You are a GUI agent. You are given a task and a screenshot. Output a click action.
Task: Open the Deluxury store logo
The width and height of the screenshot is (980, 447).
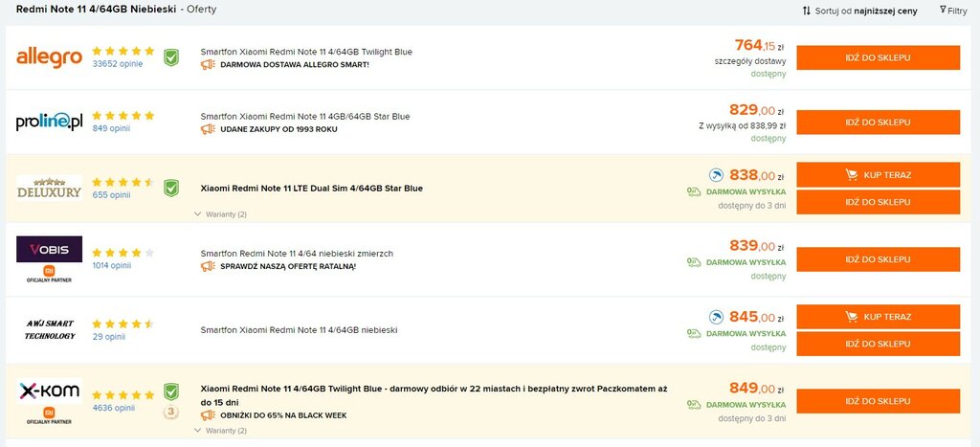(50, 188)
